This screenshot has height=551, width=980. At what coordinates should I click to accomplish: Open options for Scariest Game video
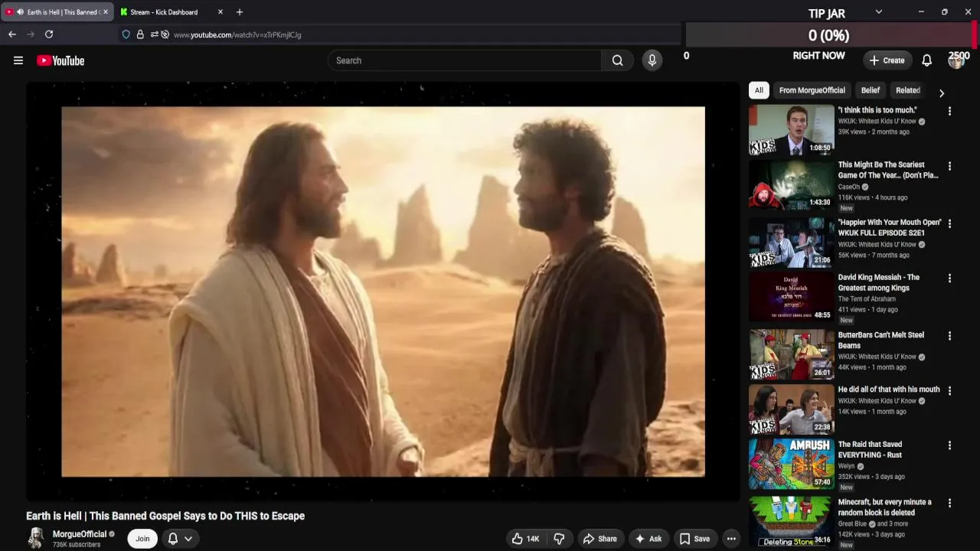click(x=949, y=166)
